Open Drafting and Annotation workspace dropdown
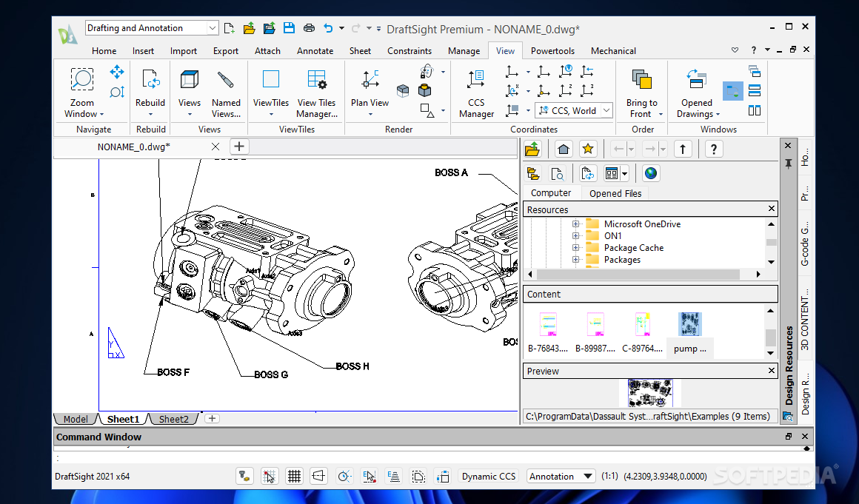Image resolution: width=859 pixels, height=504 pixels. pos(212,28)
